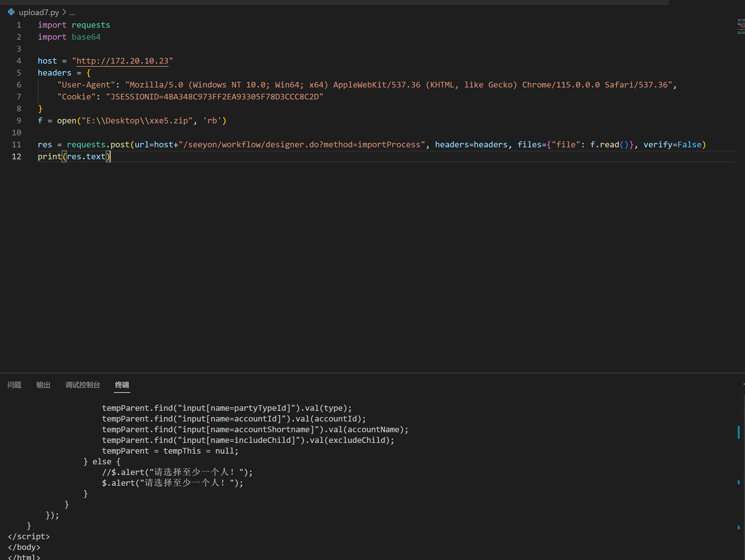Expand the breadcrumb chevron after upload7.py
Viewport: 745px width, 560px height.
(x=64, y=13)
